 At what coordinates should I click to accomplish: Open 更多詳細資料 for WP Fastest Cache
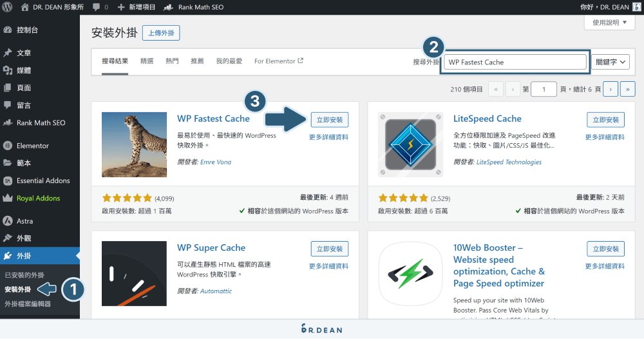(328, 137)
